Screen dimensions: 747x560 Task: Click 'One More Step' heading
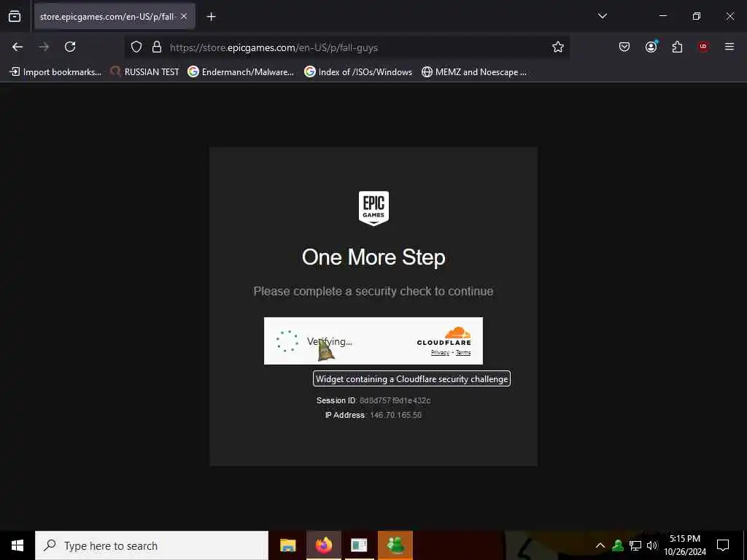[373, 257]
